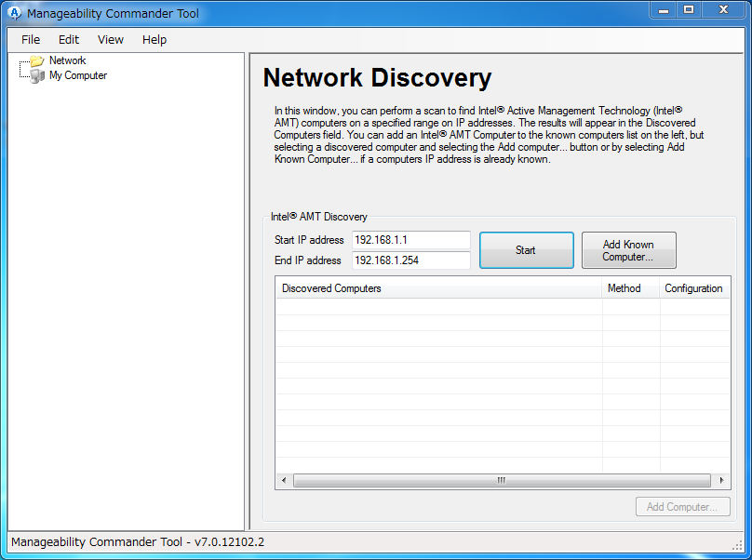This screenshot has width=752, height=560.
Task: Click the horizontal scrollbar left arrow
Action: [x=284, y=480]
